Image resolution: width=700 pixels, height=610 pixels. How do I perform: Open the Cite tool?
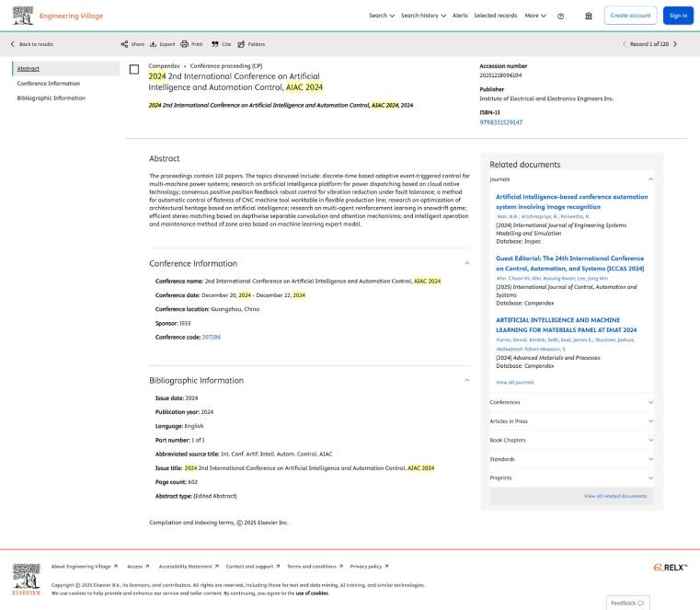click(x=215, y=43)
